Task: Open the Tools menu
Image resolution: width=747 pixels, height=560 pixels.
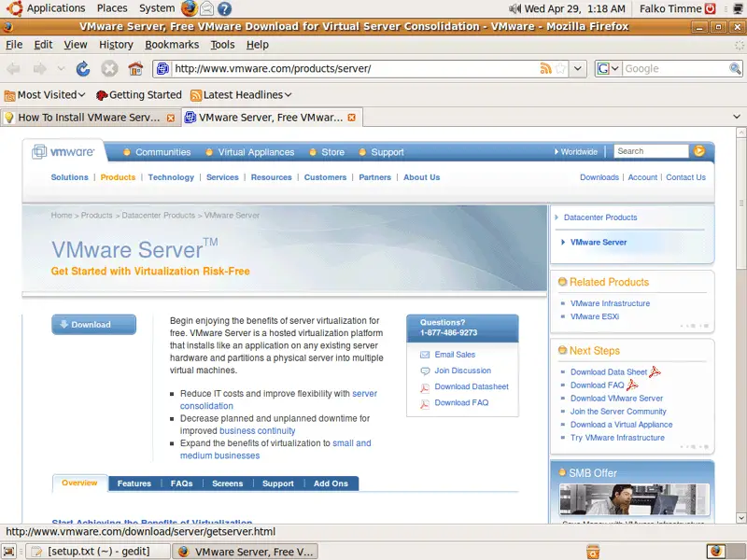Action: [x=222, y=44]
